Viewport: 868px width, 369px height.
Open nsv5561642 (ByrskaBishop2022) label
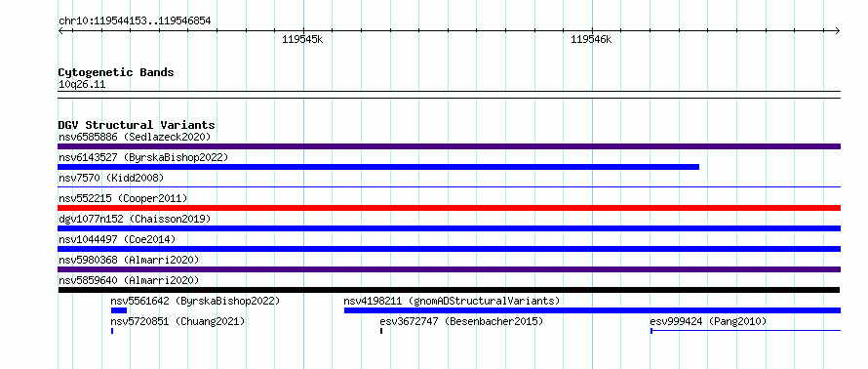click(195, 301)
